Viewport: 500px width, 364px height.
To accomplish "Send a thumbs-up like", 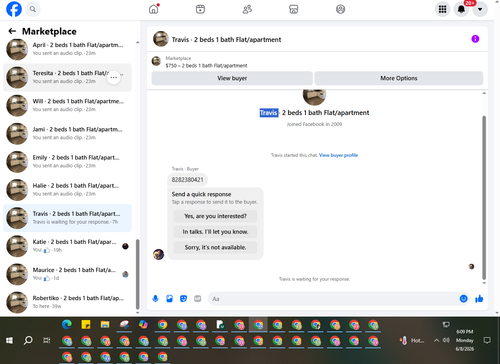I will (479, 299).
